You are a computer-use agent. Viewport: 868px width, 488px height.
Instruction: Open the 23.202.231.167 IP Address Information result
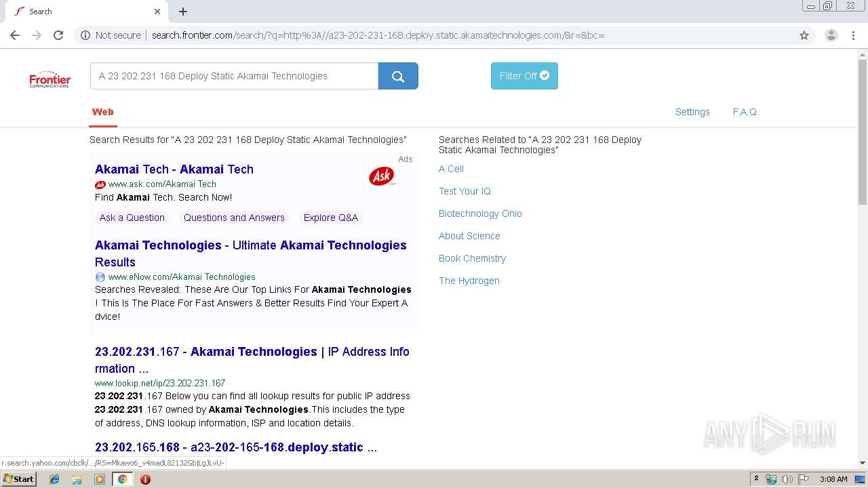click(x=252, y=360)
